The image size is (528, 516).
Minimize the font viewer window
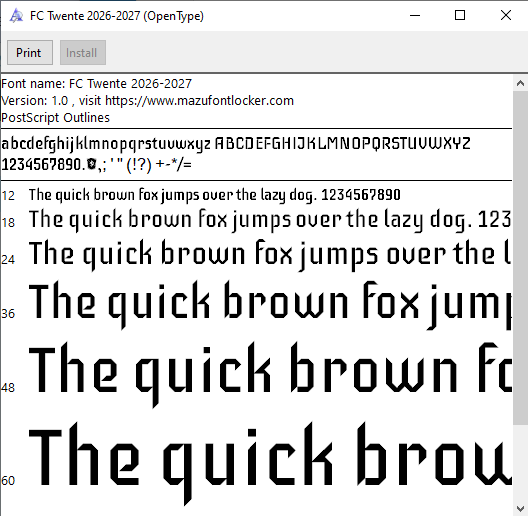(415, 15)
